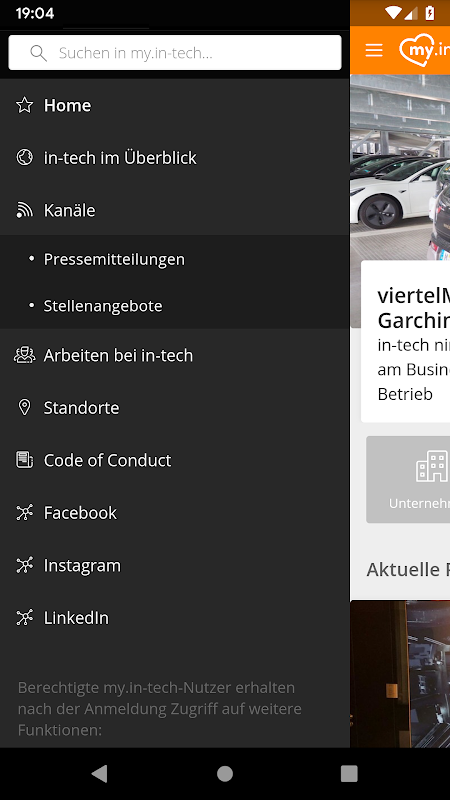
Task: Tap the Unternehmen building tile
Action: pos(408,480)
